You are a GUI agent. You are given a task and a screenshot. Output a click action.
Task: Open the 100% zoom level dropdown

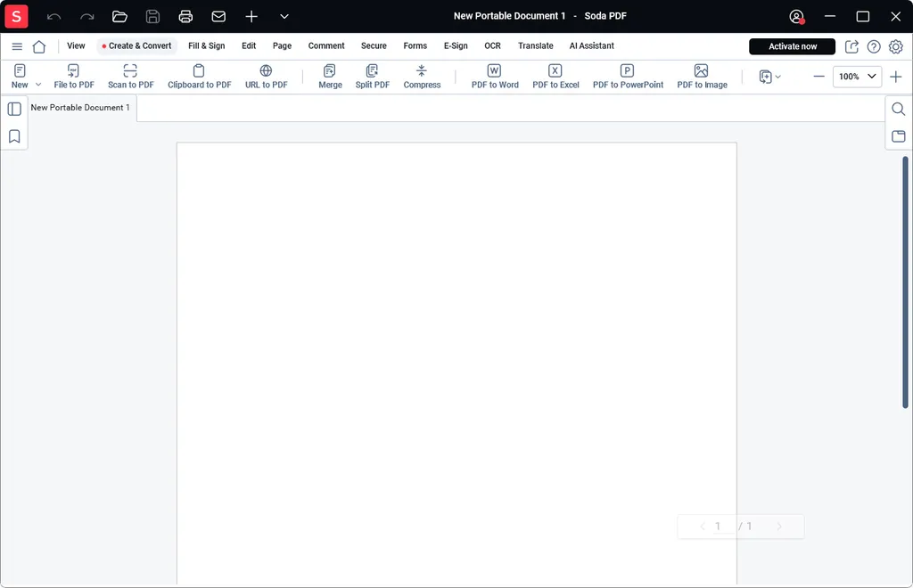coord(857,77)
